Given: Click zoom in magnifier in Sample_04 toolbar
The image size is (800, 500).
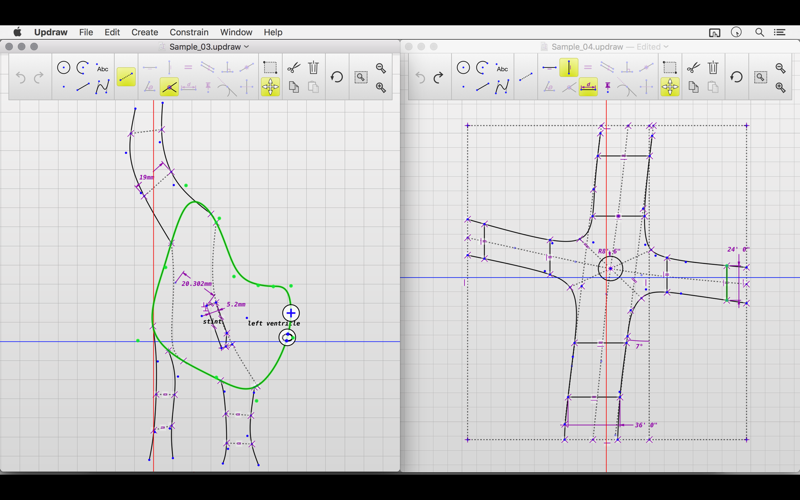Looking at the screenshot, I should pyautogui.click(x=781, y=88).
